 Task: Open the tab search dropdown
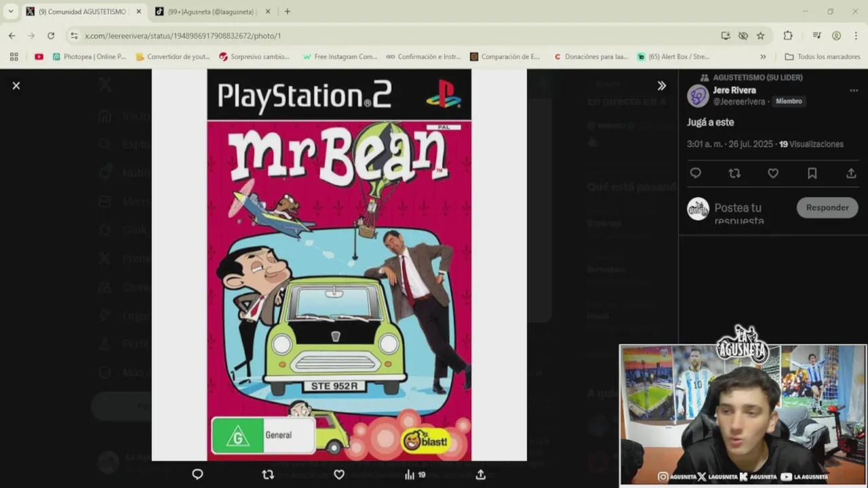10,12
